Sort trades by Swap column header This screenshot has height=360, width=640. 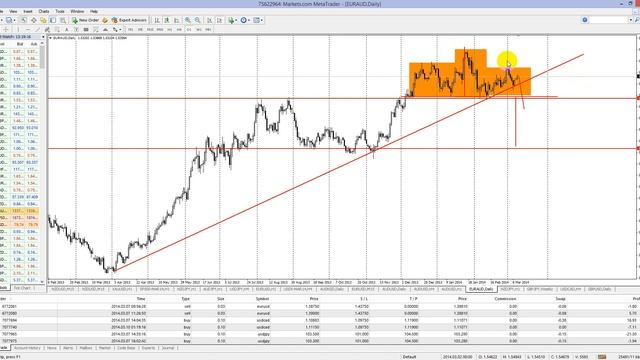pyautogui.click(x=560, y=299)
